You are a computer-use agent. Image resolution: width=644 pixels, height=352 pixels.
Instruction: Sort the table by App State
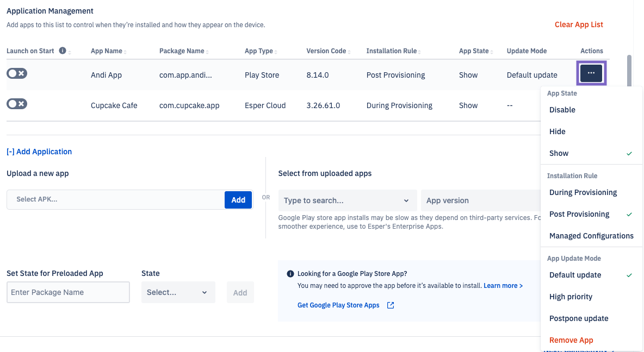(x=492, y=52)
